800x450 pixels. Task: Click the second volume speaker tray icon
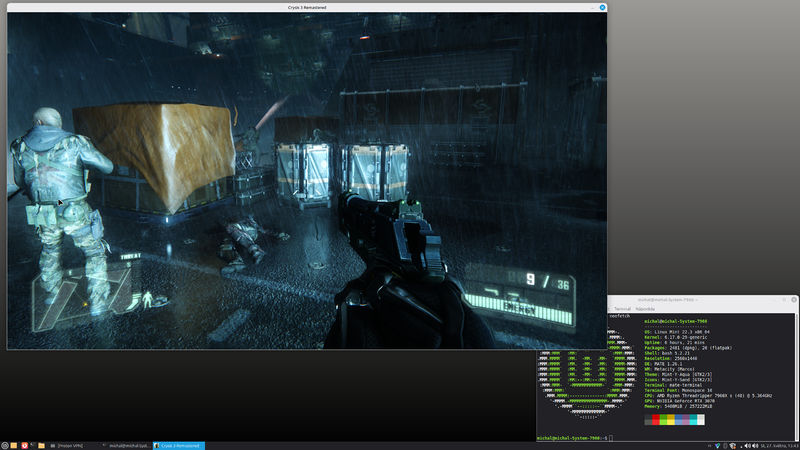pos(755,446)
